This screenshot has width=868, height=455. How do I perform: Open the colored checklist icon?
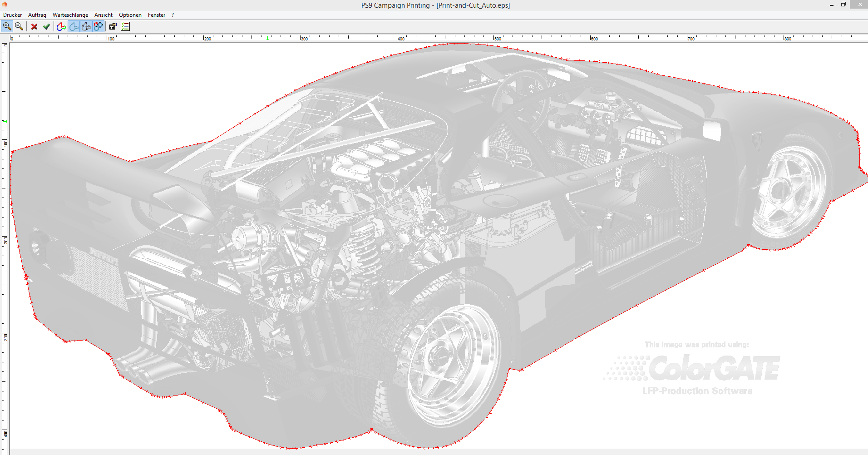click(125, 26)
